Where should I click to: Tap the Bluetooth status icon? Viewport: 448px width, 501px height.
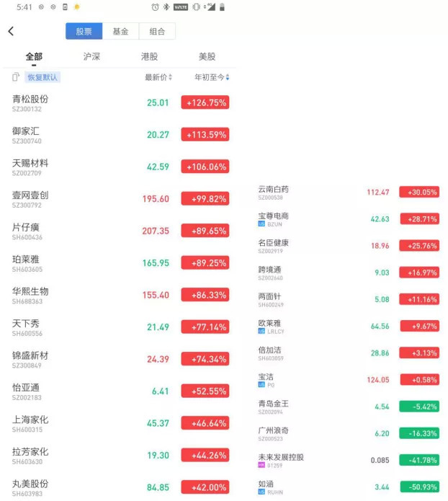point(166,7)
